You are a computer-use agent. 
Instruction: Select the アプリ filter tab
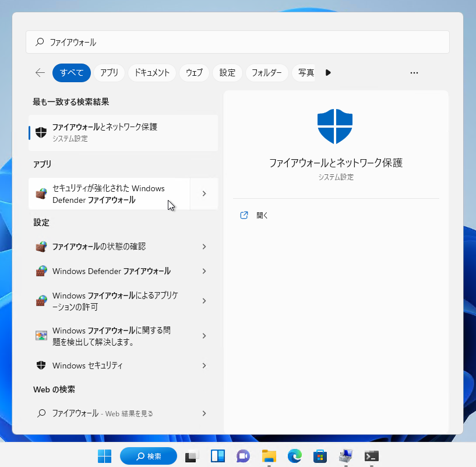pyautogui.click(x=109, y=73)
